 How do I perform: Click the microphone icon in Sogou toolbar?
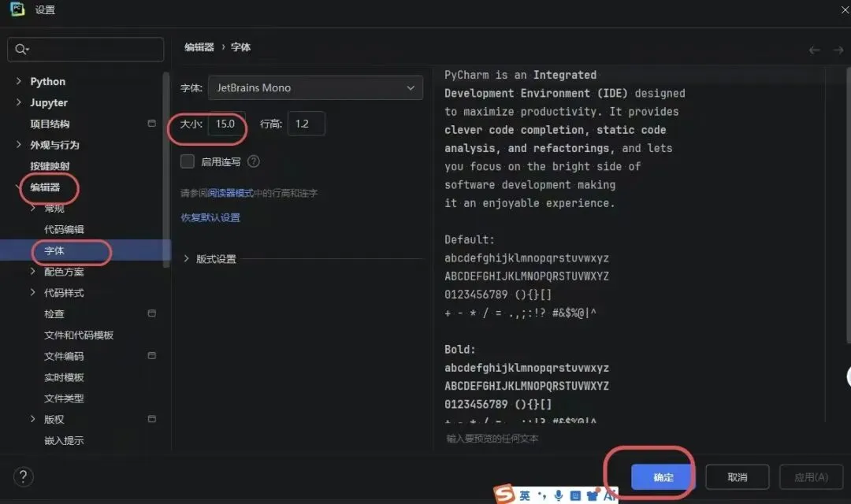click(559, 495)
